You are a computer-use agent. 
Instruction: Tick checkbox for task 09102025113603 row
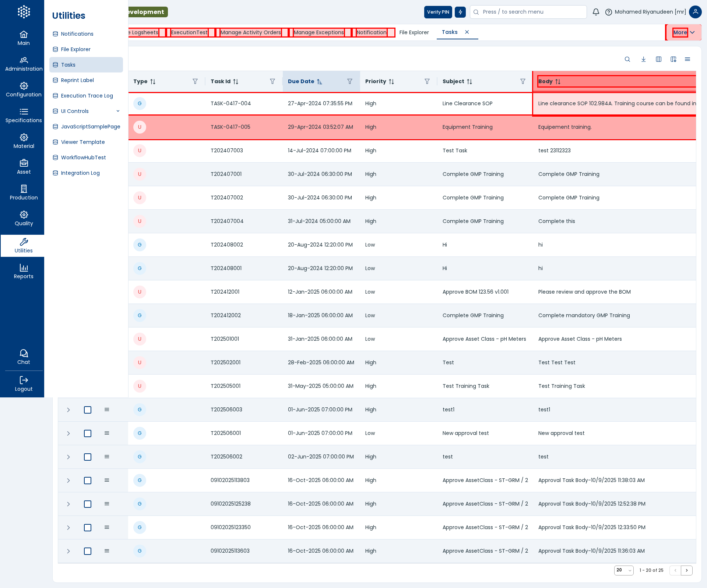pos(88,551)
